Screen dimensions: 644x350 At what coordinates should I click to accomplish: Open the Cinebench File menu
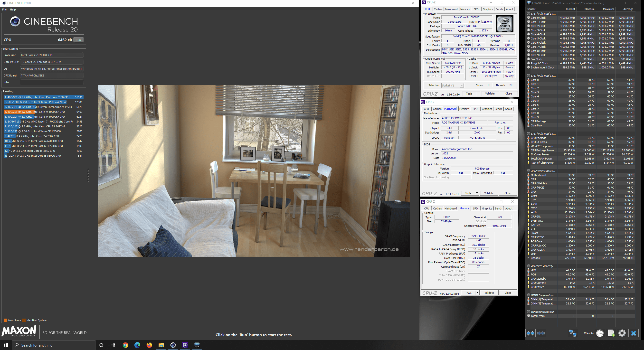pos(4,9)
